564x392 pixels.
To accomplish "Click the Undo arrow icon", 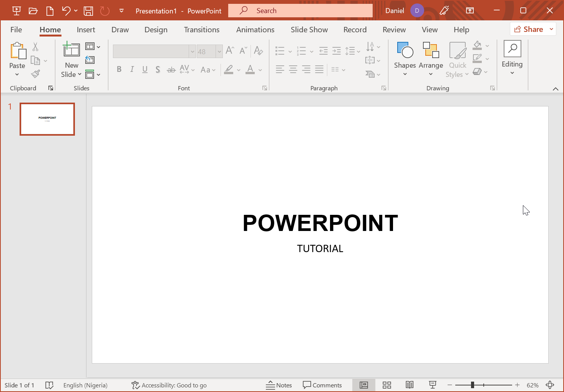I will [x=66, y=11].
